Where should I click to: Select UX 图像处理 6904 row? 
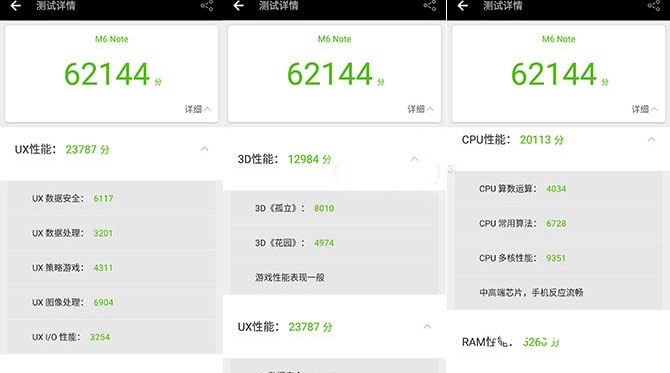pyautogui.click(x=112, y=302)
